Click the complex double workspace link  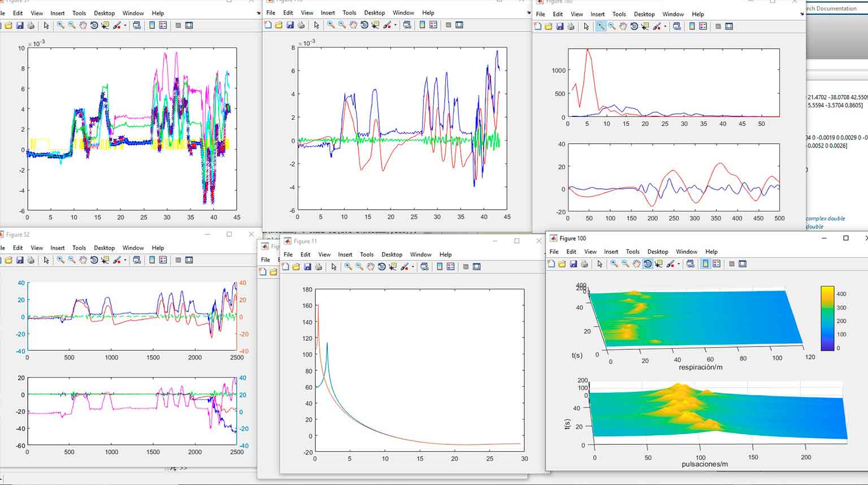click(x=824, y=218)
